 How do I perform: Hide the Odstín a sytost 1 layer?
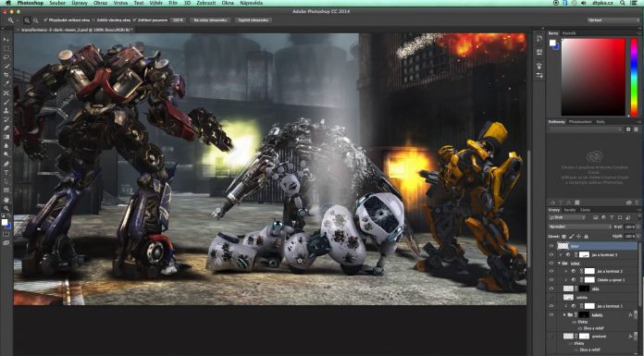551,280
